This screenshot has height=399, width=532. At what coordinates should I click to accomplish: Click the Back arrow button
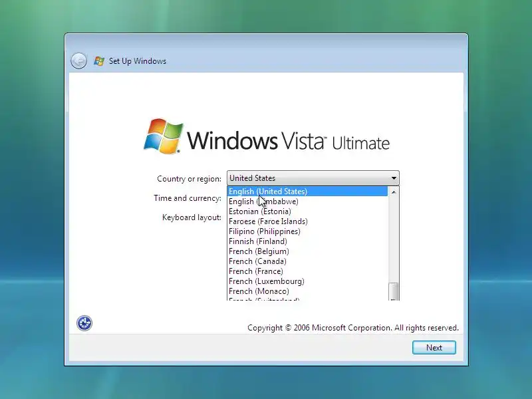coord(78,61)
